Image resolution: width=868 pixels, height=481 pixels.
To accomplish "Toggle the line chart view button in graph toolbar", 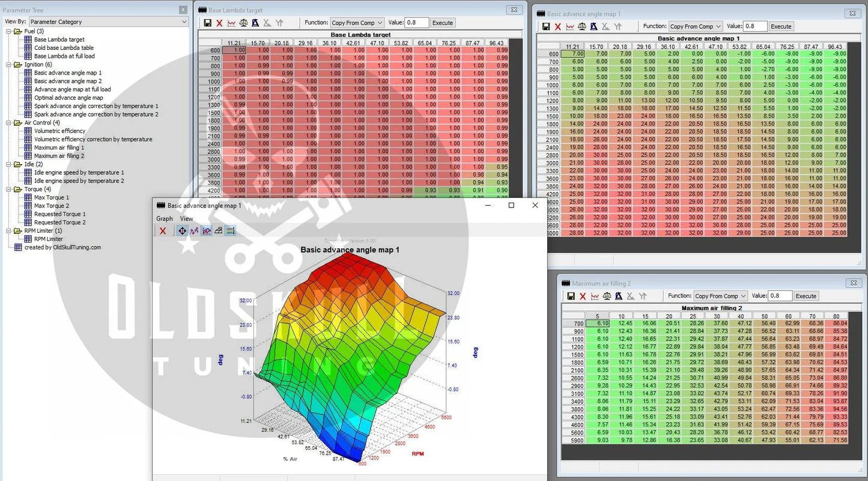I will [207, 231].
